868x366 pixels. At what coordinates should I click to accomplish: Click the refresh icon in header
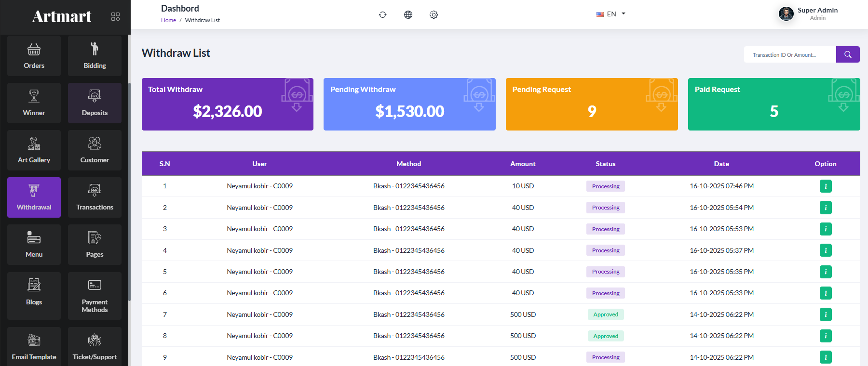[x=382, y=14]
